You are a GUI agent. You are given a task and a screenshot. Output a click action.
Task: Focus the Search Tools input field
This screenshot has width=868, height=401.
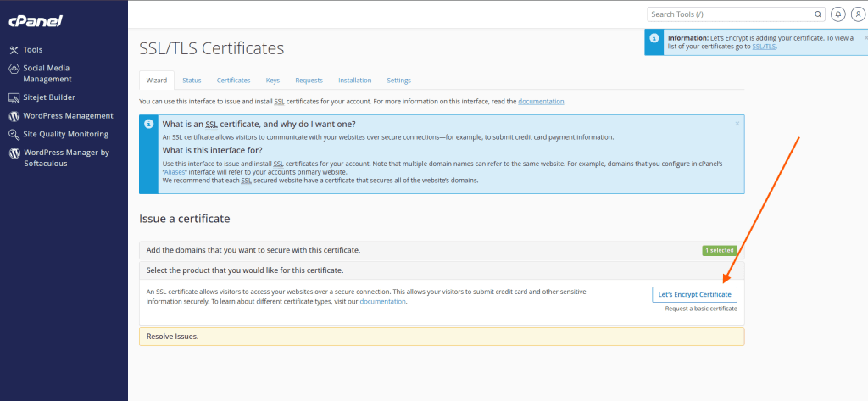tap(731, 14)
